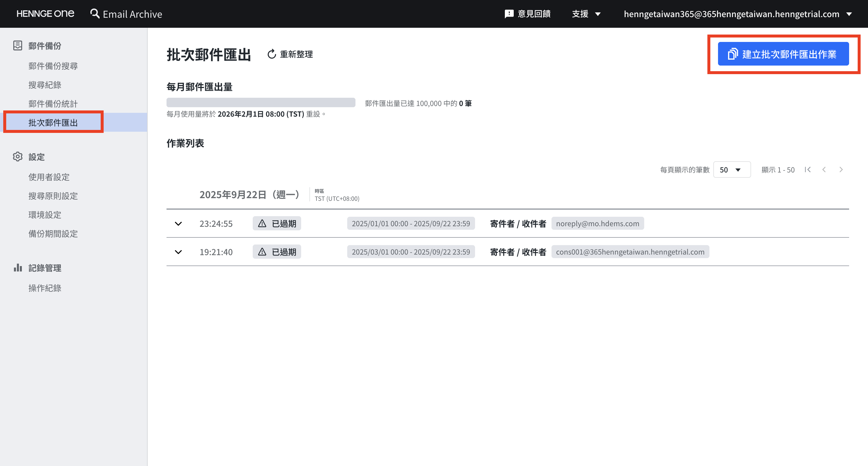Click the 記錄管理 bar chart icon
Image resolution: width=868 pixels, height=466 pixels.
(17, 268)
